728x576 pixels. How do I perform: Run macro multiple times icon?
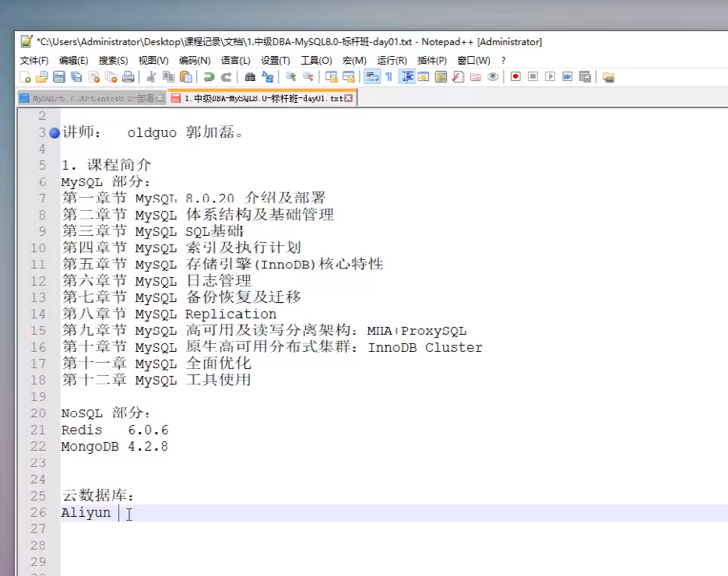[568, 77]
